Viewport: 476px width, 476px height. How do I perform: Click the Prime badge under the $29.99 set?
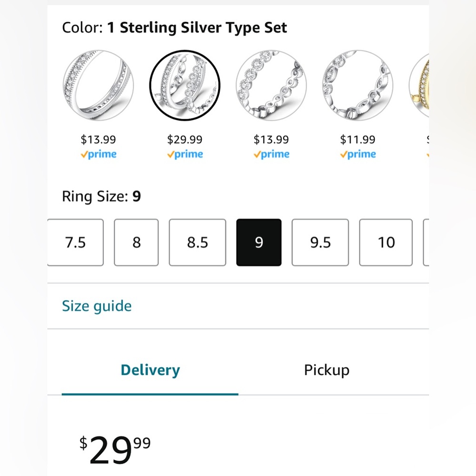[x=185, y=154]
